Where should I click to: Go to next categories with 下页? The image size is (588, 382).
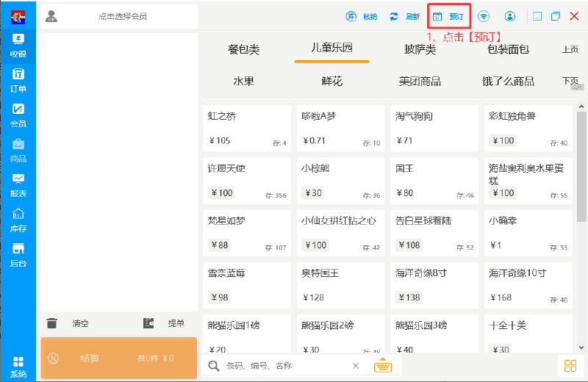tap(570, 81)
